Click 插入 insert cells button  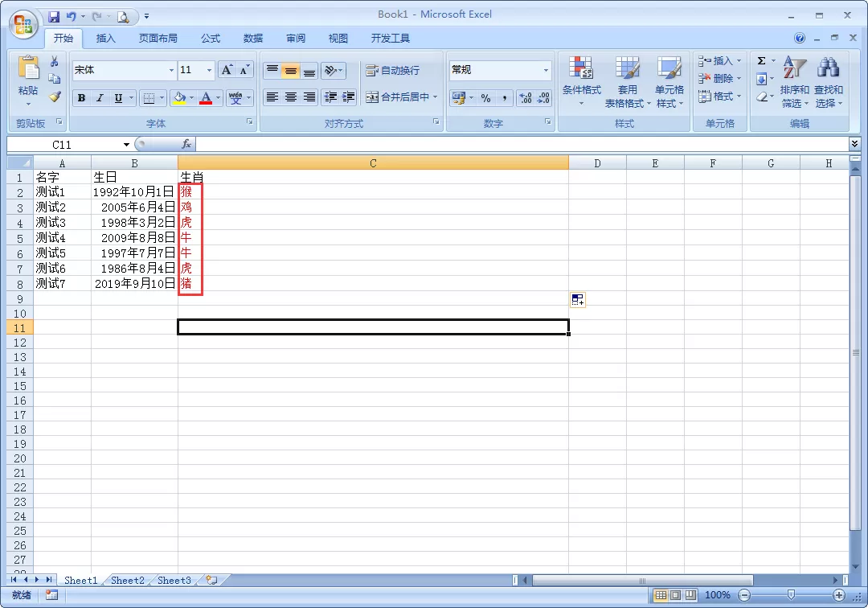tap(719, 61)
